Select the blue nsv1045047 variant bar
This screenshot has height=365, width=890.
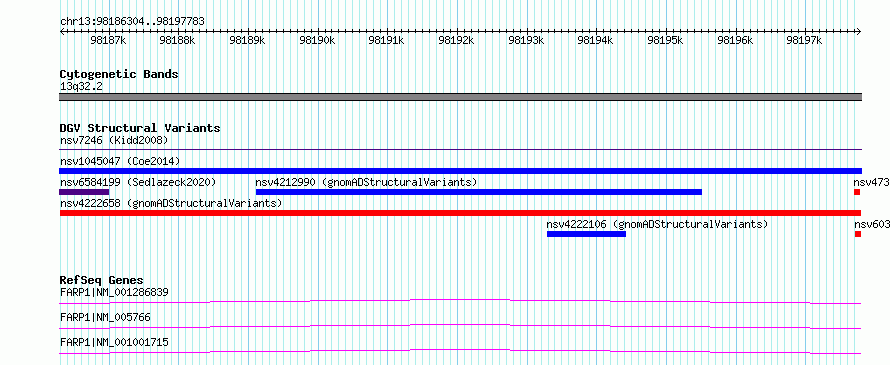[x=460, y=171]
